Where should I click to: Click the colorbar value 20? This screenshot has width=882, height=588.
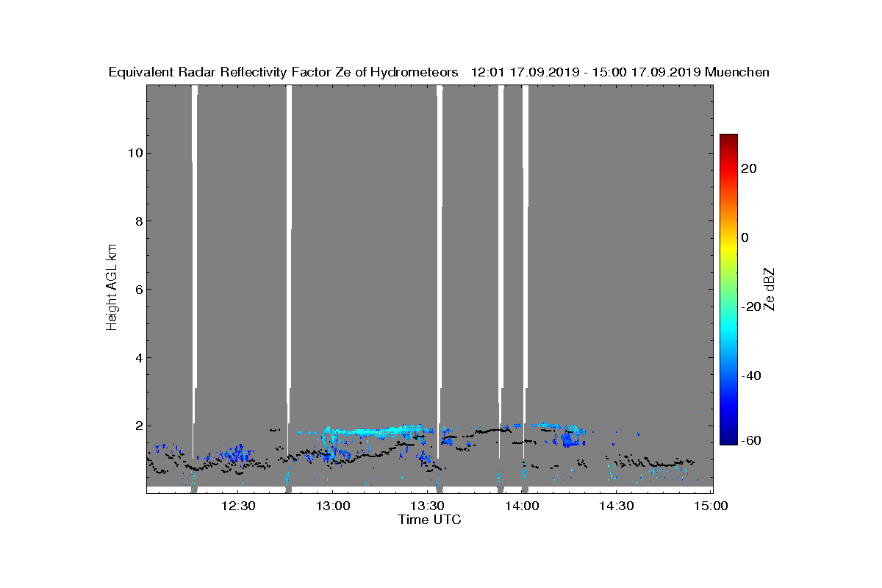[749, 168]
